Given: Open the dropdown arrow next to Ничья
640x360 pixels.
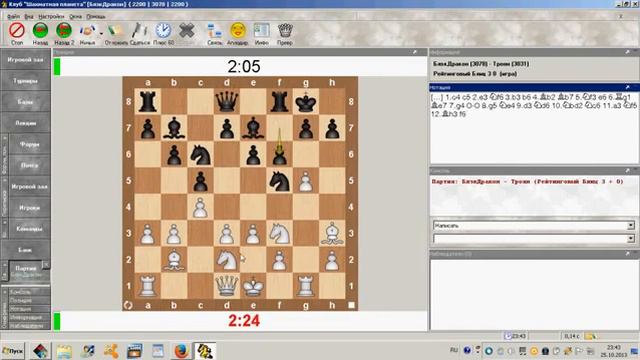Looking at the screenshot, I should point(101,33).
